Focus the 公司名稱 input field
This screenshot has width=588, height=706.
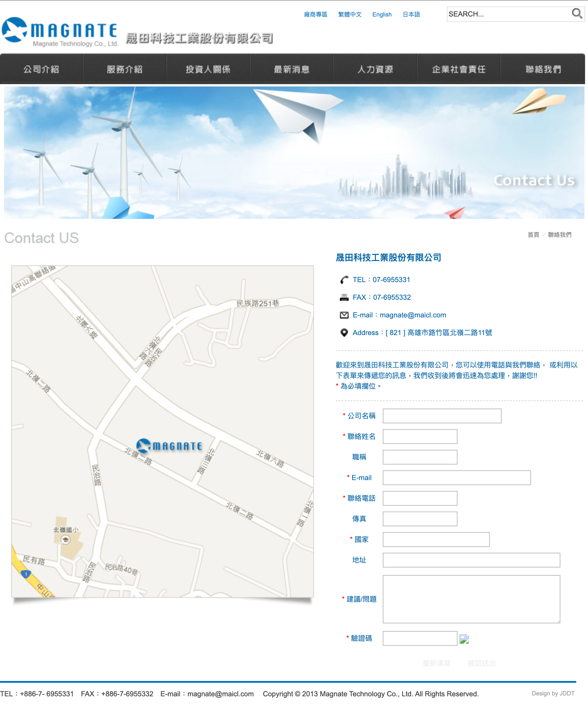[x=442, y=416]
